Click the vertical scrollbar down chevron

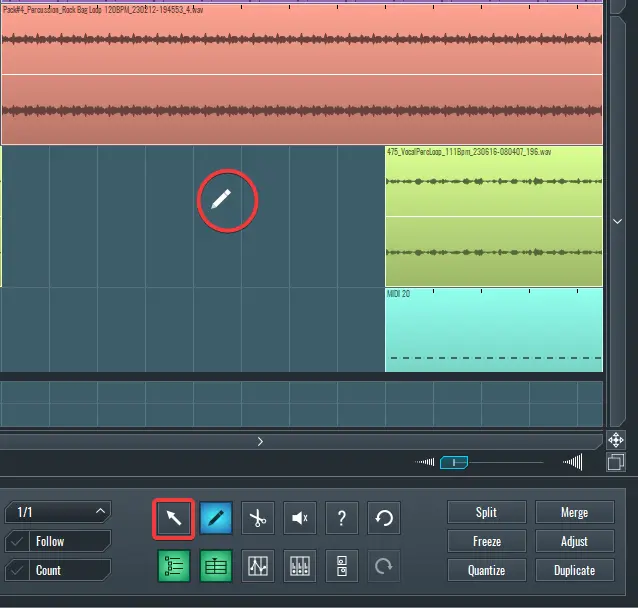[617, 221]
